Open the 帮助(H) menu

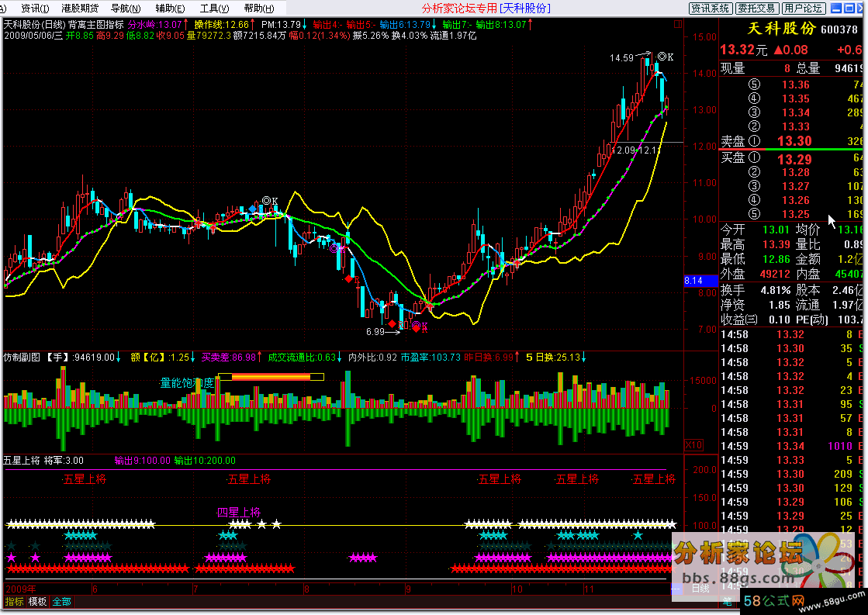tap(259, 9)
